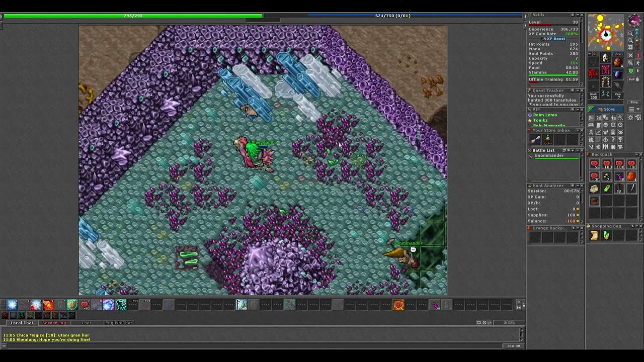Expand action bar right arrow
The image size is (644, 362).
pyautogui.click(x=519, y=301)
